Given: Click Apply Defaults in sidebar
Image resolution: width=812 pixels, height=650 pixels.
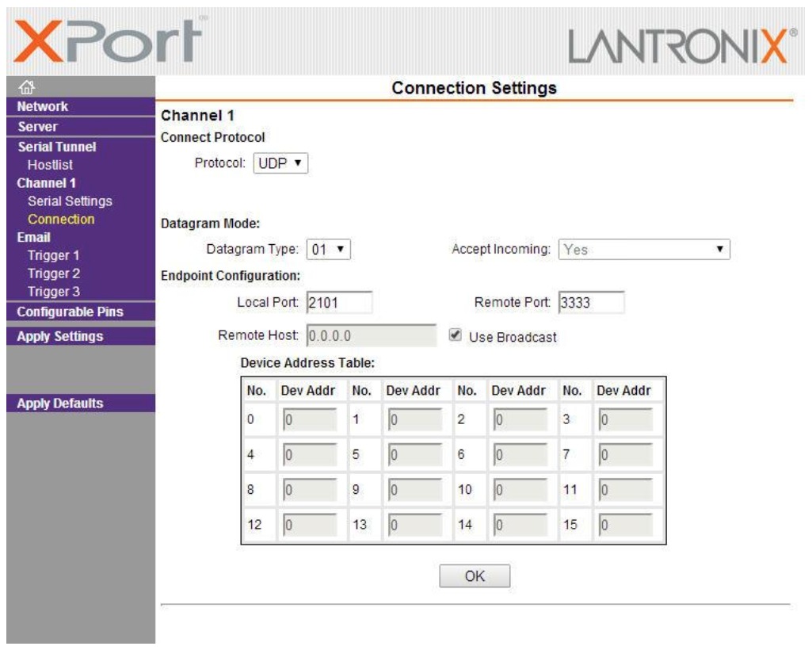Looking at the screenshot, I should coord(61,403).
